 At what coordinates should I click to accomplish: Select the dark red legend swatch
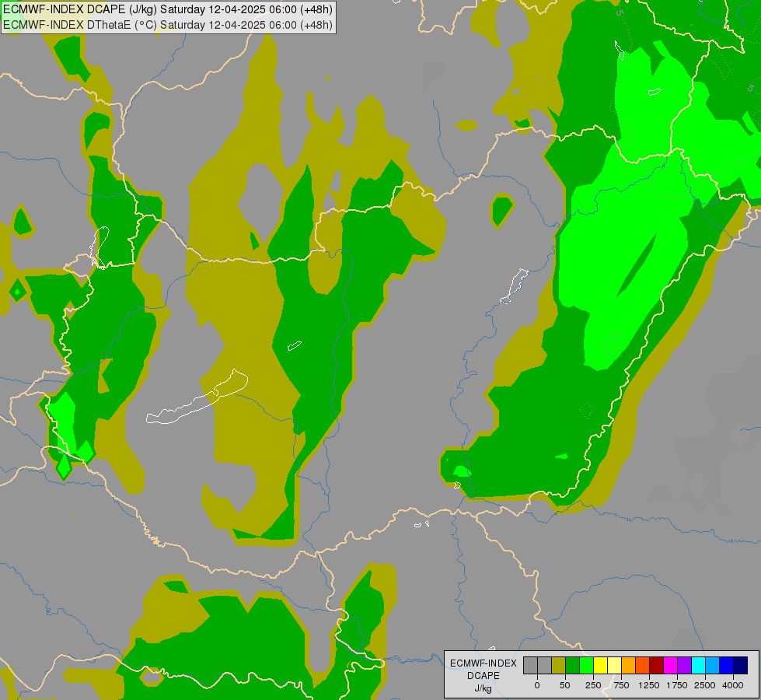[657, 665]
